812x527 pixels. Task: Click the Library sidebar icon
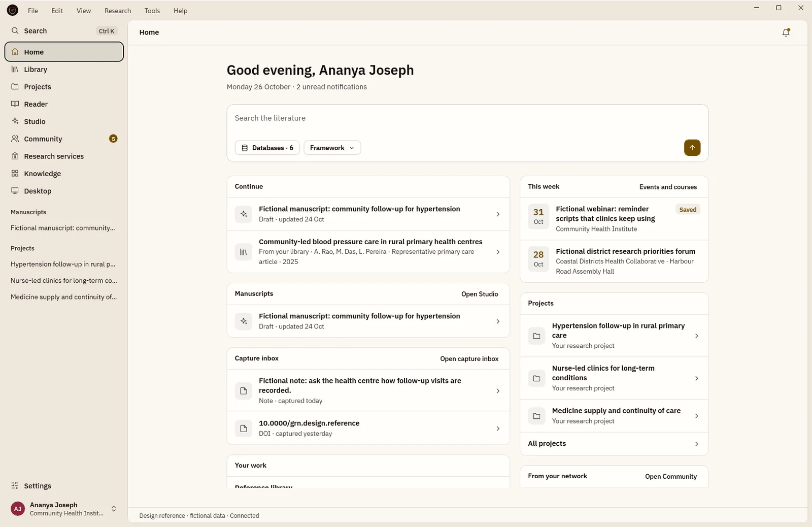(15, 70)
